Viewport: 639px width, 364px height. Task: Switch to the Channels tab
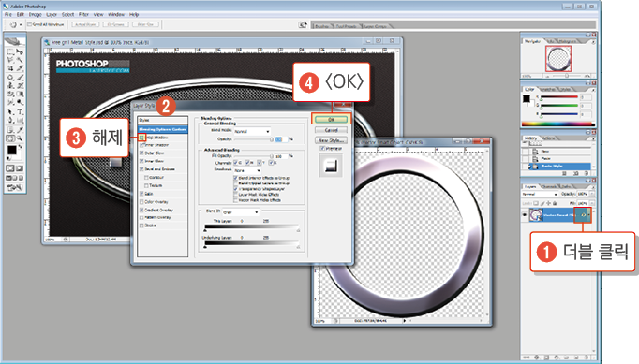[548, 186]
